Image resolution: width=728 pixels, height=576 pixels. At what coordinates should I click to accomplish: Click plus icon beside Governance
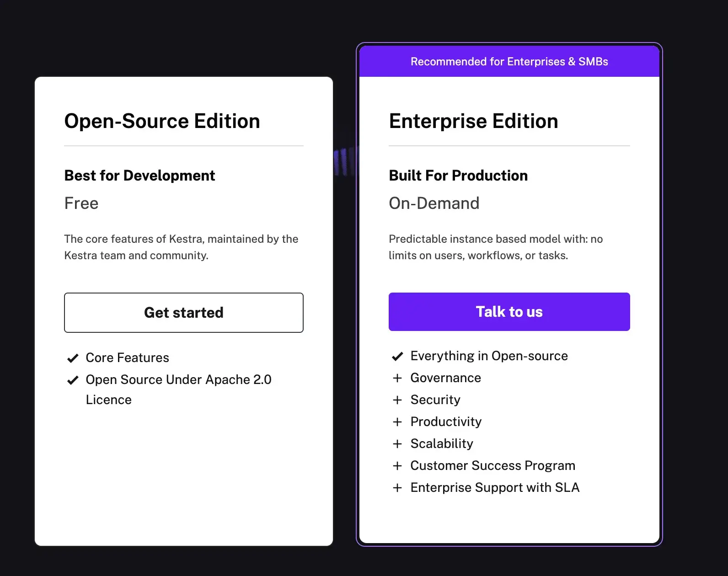(397, 378)
